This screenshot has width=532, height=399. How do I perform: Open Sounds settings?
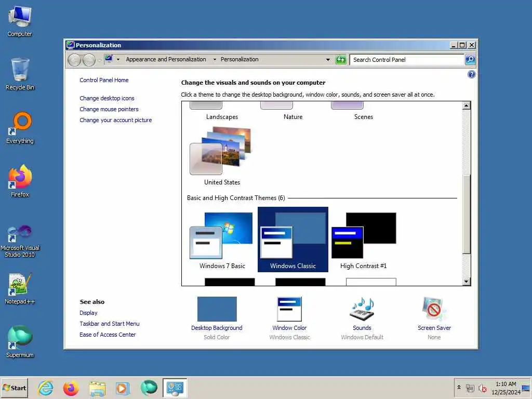(x=362, y=318)
